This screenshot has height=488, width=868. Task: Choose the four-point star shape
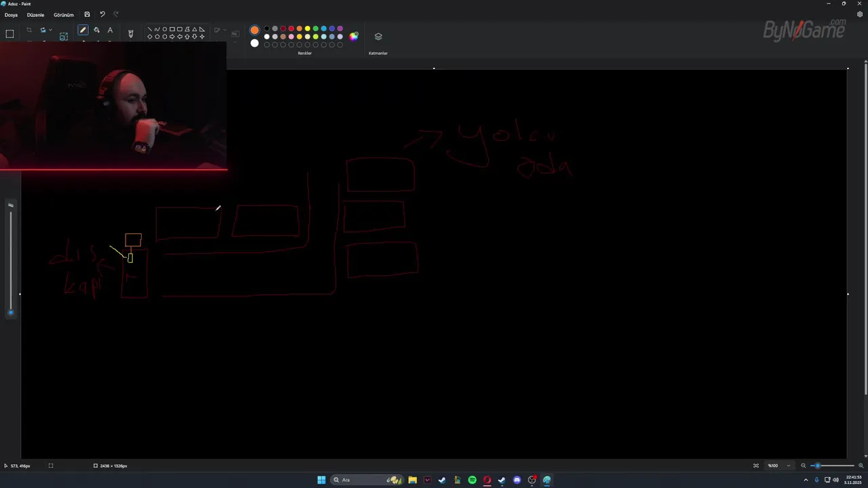202,36
